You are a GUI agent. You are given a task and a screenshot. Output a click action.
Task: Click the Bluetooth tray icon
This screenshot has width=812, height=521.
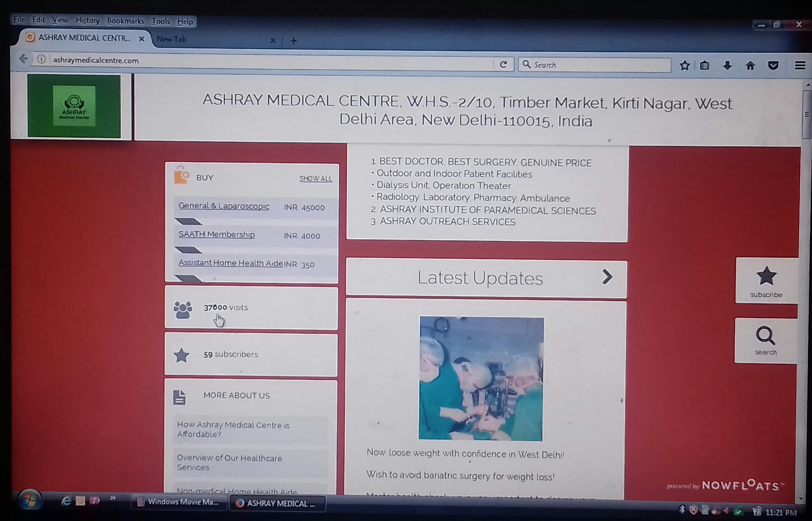tap(682, 509)
